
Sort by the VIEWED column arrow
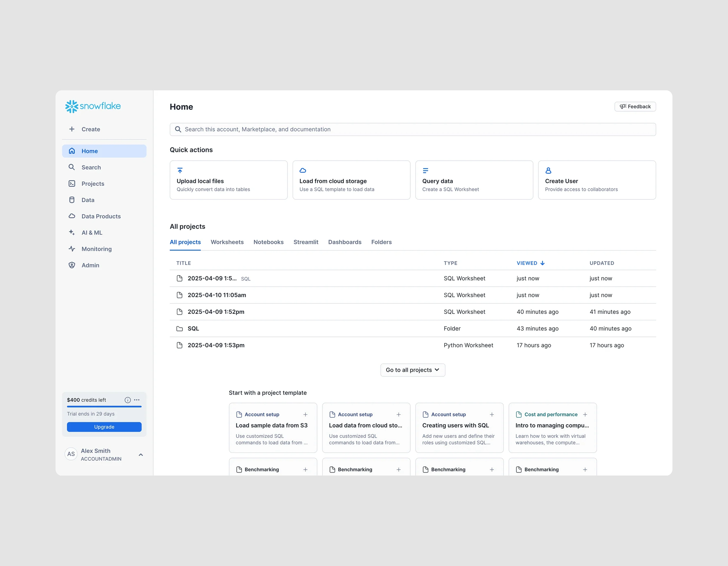tap(542, 263)
